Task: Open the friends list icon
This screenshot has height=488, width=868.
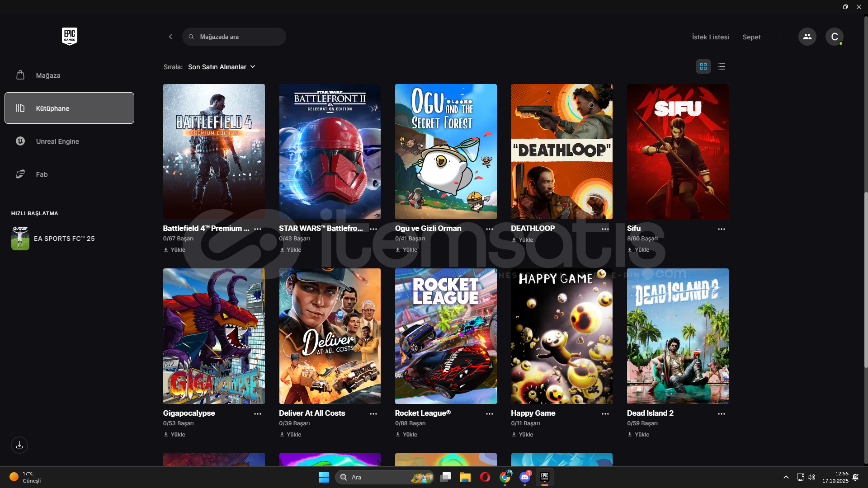Action: pos(807,37)
